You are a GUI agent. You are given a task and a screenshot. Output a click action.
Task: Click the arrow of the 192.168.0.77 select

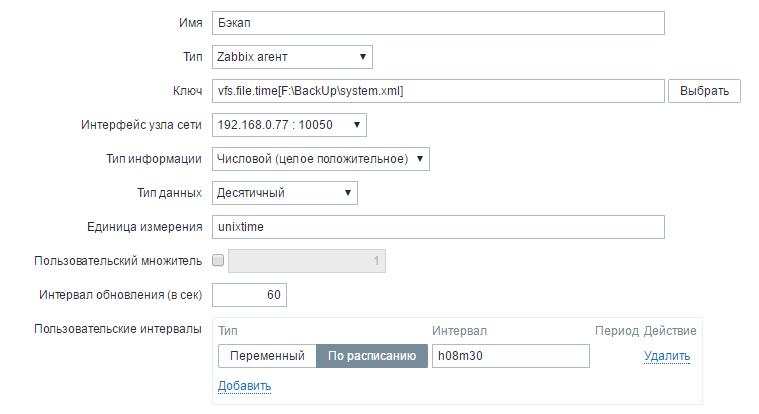coord(356,125)
